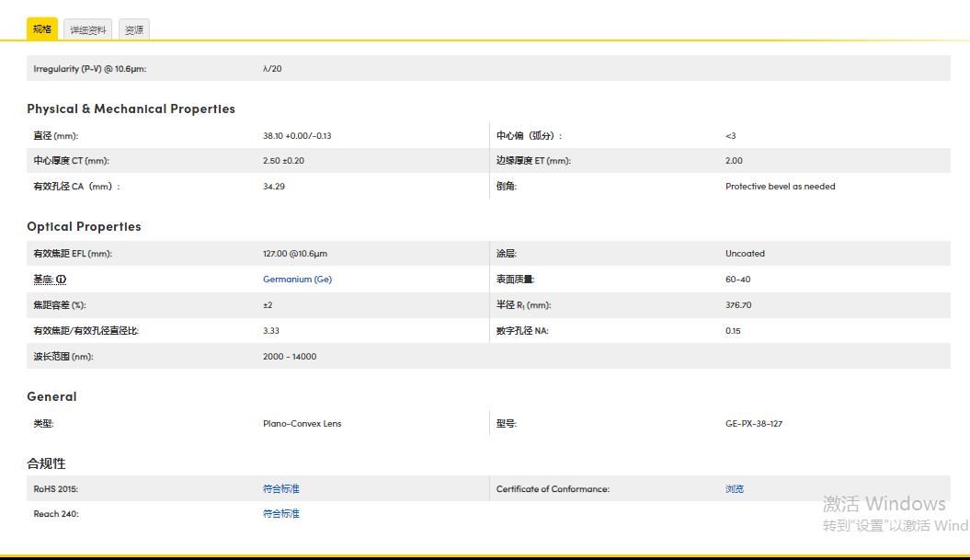Click 符合标准 next to RoHS 2015

tap(280, 488)
